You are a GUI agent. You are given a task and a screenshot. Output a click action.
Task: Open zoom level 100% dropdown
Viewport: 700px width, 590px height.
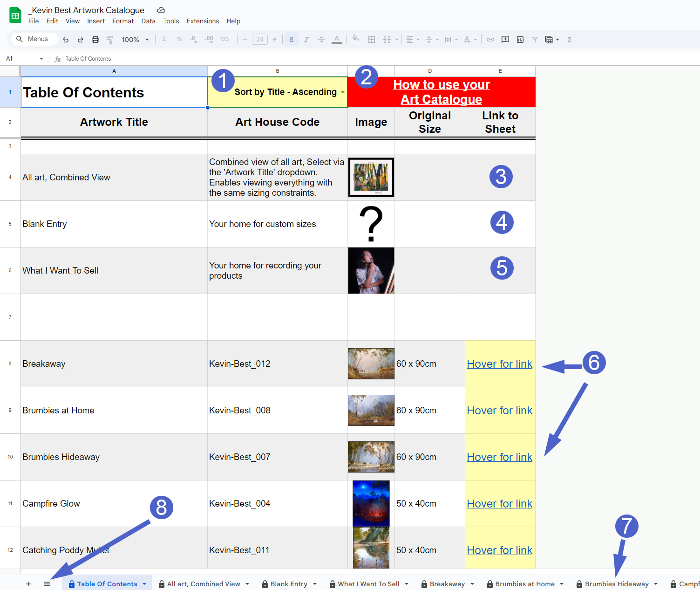coord(135,40)
